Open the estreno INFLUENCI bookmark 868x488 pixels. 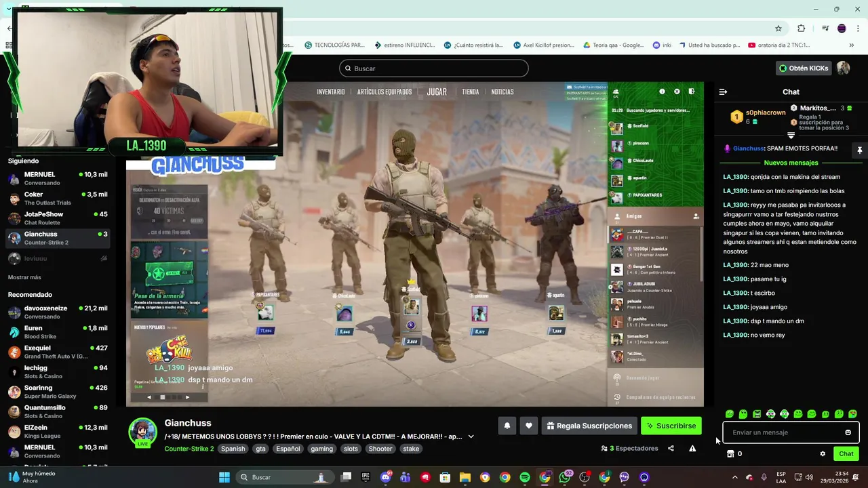(x=403, y=45)
